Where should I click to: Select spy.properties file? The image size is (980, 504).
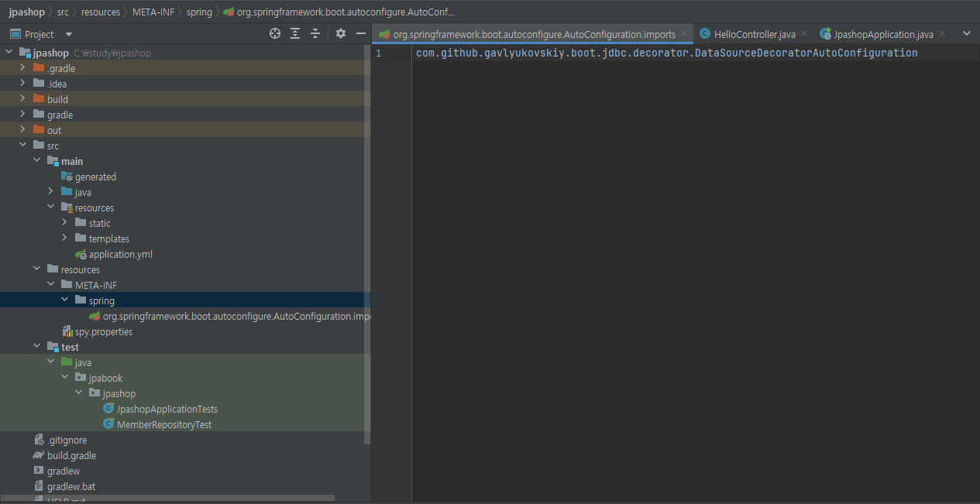104,331
